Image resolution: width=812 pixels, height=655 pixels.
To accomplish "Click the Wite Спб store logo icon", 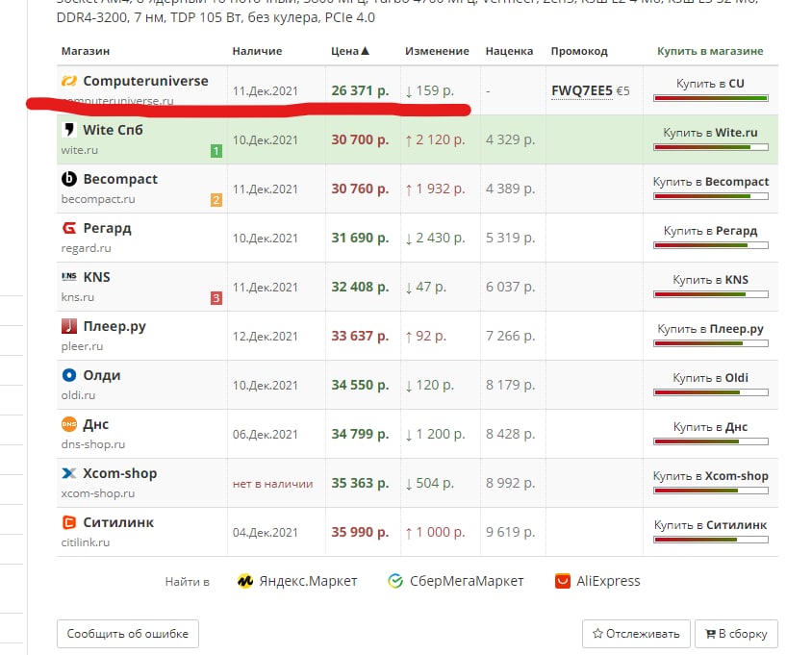I will tap(69, 130).
